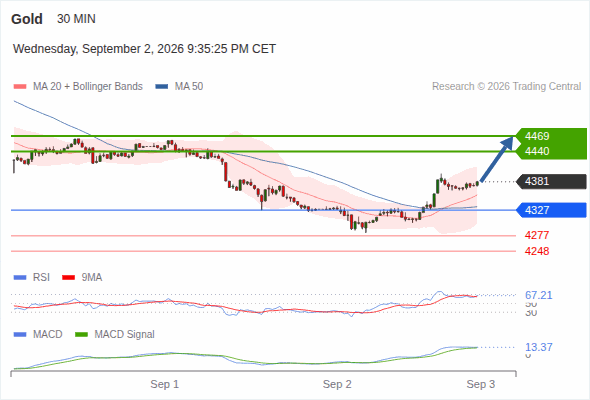Click the Gold chart title
Screen dimensions: 590x400
27,19
